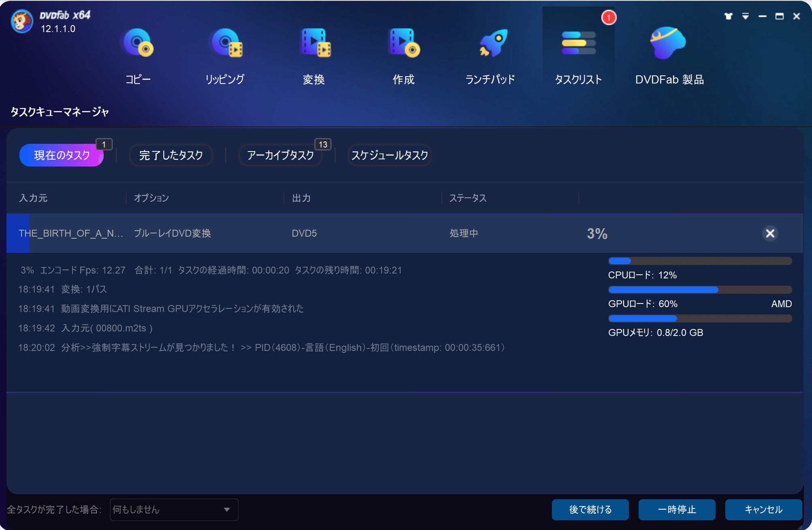Minimize the DVDFab window

(x=763, y=16)
